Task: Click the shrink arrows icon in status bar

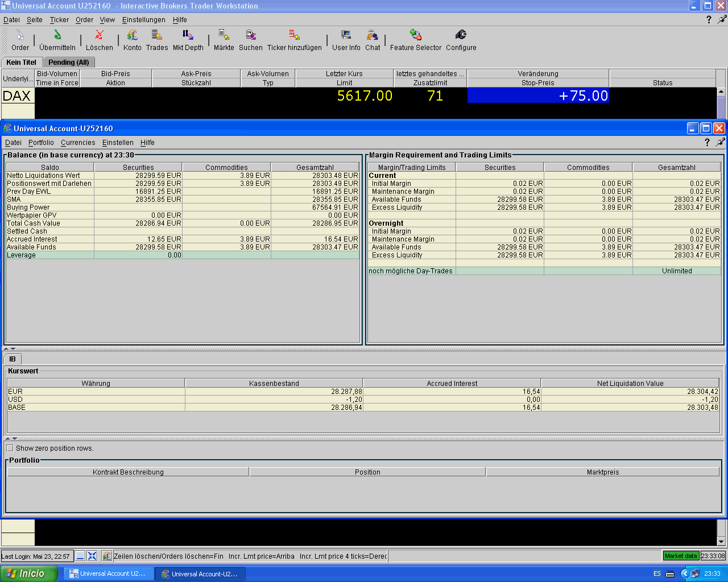Action: coord(92,556)
